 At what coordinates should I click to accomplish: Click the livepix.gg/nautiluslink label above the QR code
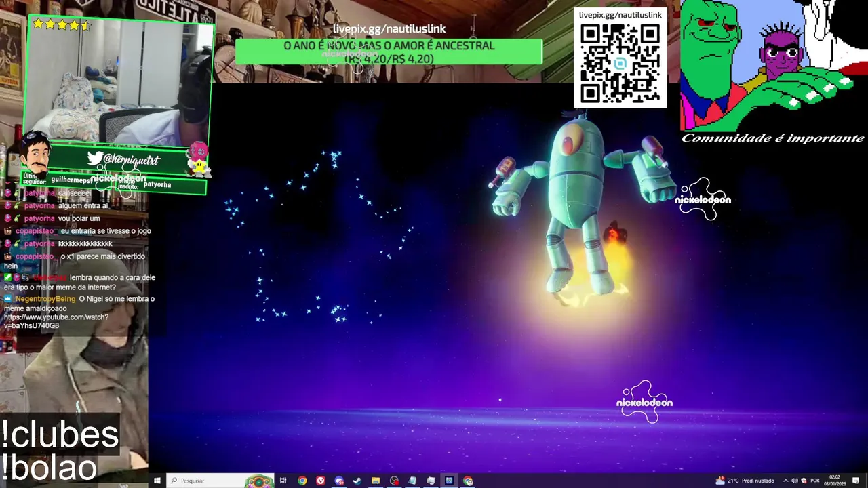pos(620,15)
